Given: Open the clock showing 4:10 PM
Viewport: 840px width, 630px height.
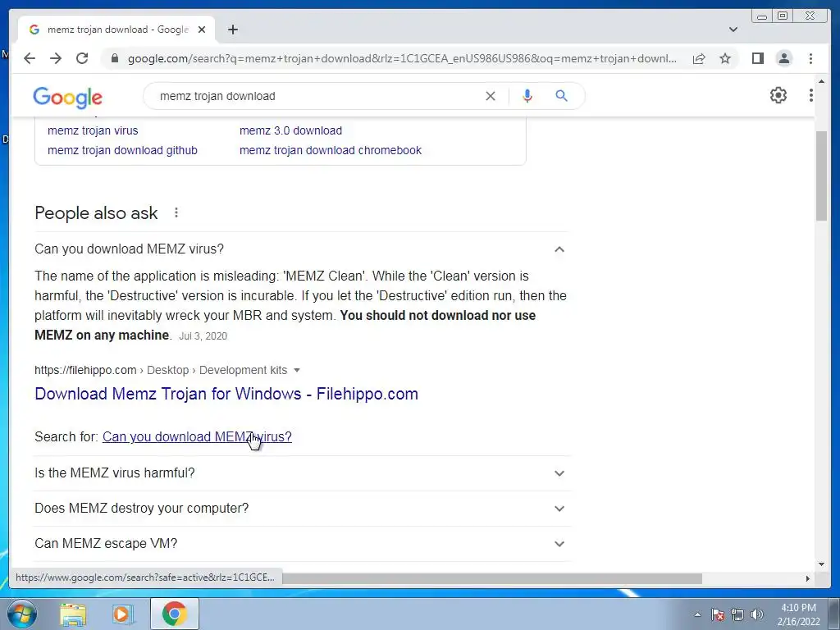Looking at the screenshot, I should point(798,614).
